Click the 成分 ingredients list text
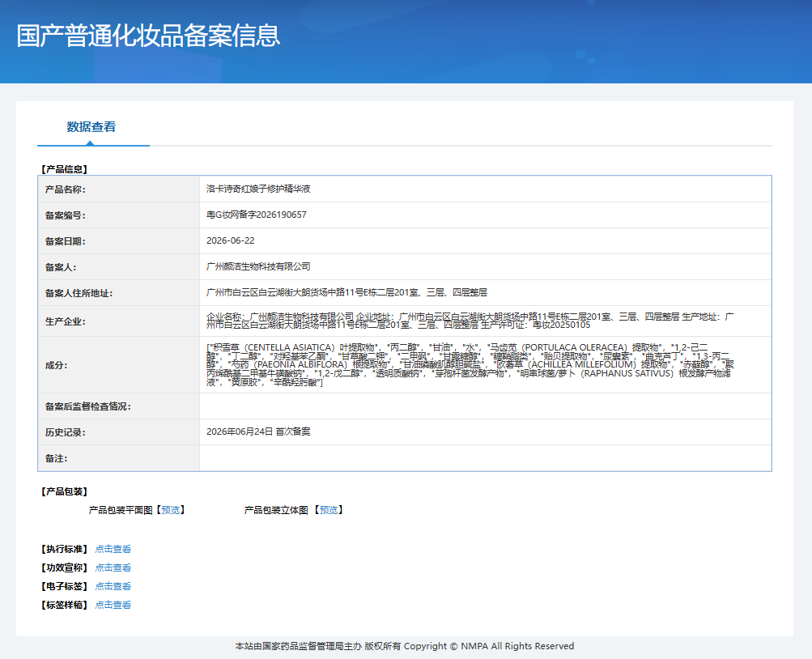Viewport: 812px width, 659px height. (470, 365)
